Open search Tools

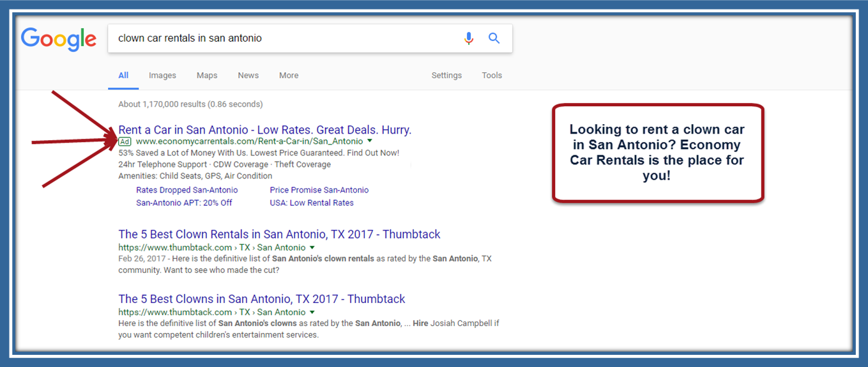[x=492, y=75]
